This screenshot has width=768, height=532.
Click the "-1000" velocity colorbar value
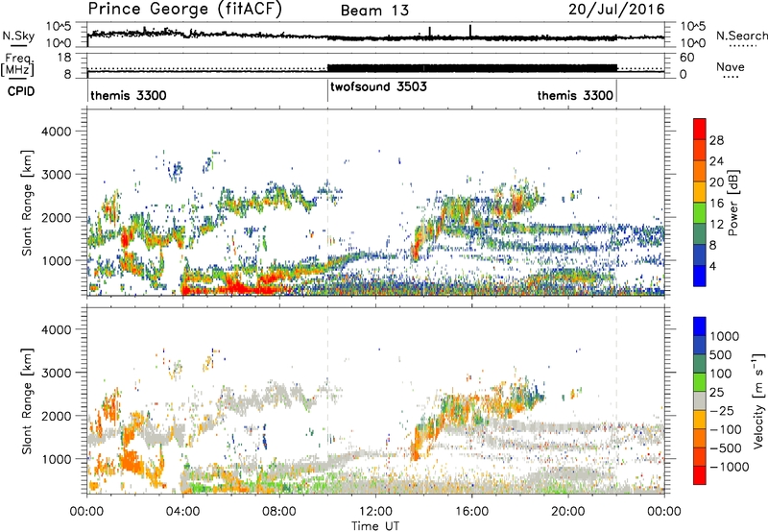click(x=730, y=467)
